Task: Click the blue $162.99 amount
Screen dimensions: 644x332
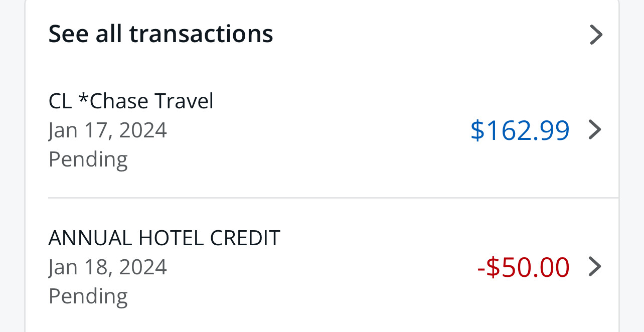Action: click(x=520, y=130)
